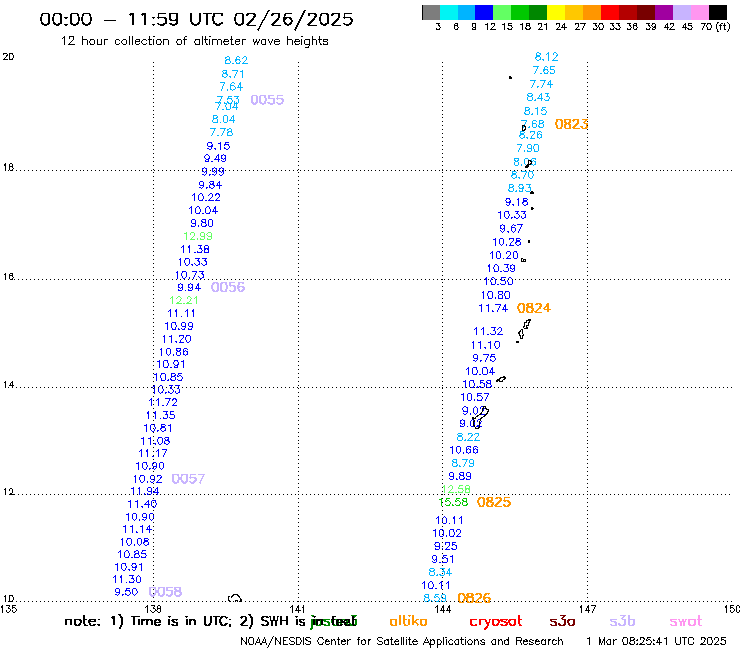The width and height of the screenshot is (740, 650).
Task: Click the wave height value '11.74'
Action: (493, 308)
